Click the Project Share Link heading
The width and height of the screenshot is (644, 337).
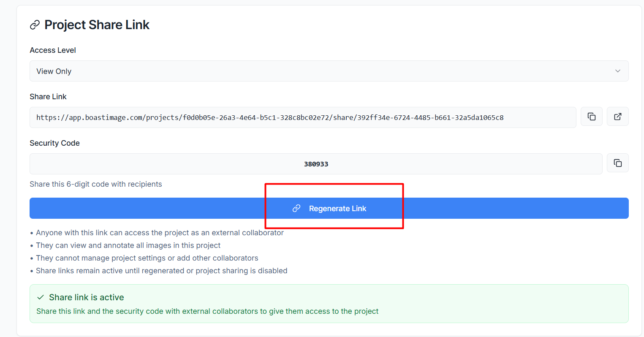tap(97, 25)
